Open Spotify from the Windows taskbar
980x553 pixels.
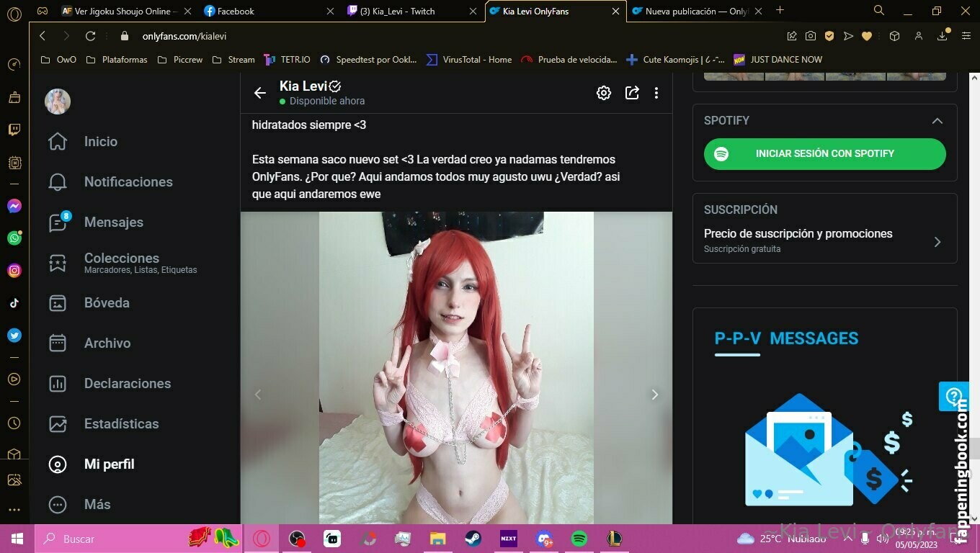tap(579, 539)
